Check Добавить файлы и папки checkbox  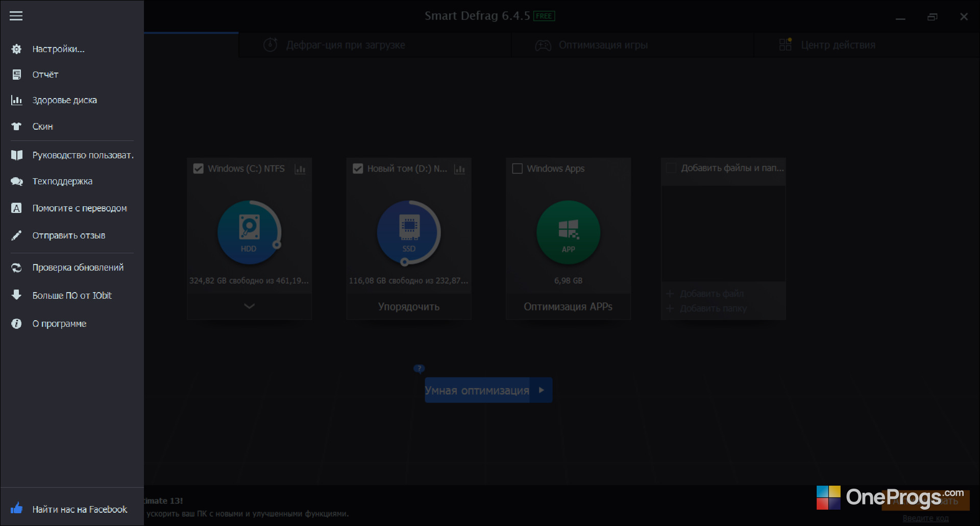coord(671,168)
